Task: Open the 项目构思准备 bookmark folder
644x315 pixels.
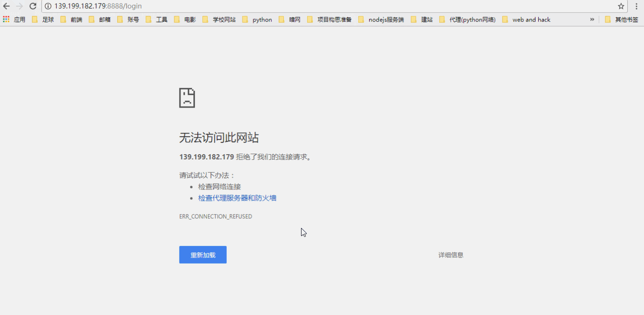Action: [330, 20]
